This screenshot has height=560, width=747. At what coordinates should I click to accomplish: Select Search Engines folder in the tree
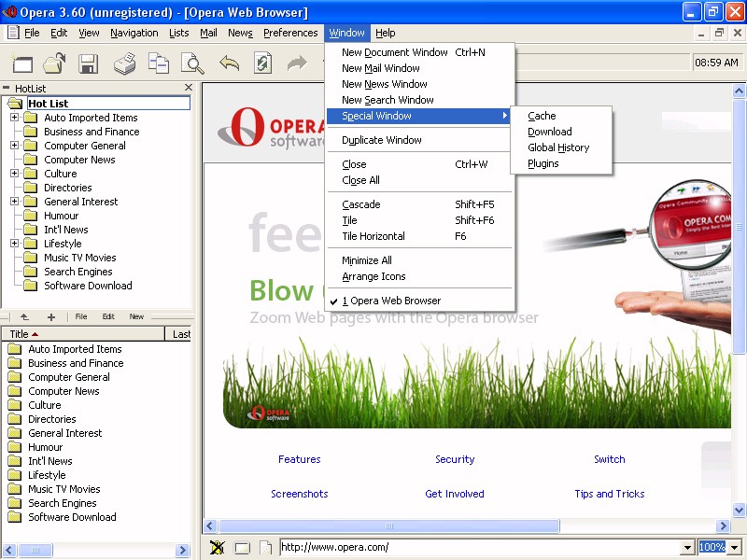tap(78, 272)
